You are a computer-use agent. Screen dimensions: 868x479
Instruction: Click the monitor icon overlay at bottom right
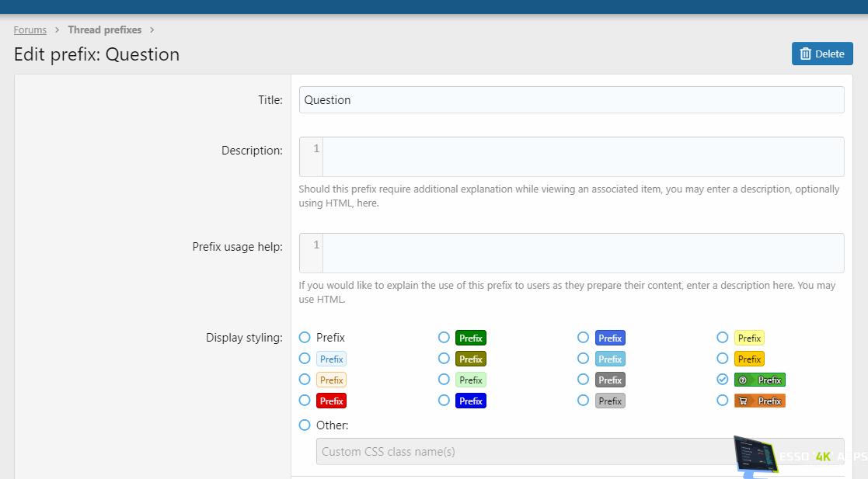coord(755,455)
